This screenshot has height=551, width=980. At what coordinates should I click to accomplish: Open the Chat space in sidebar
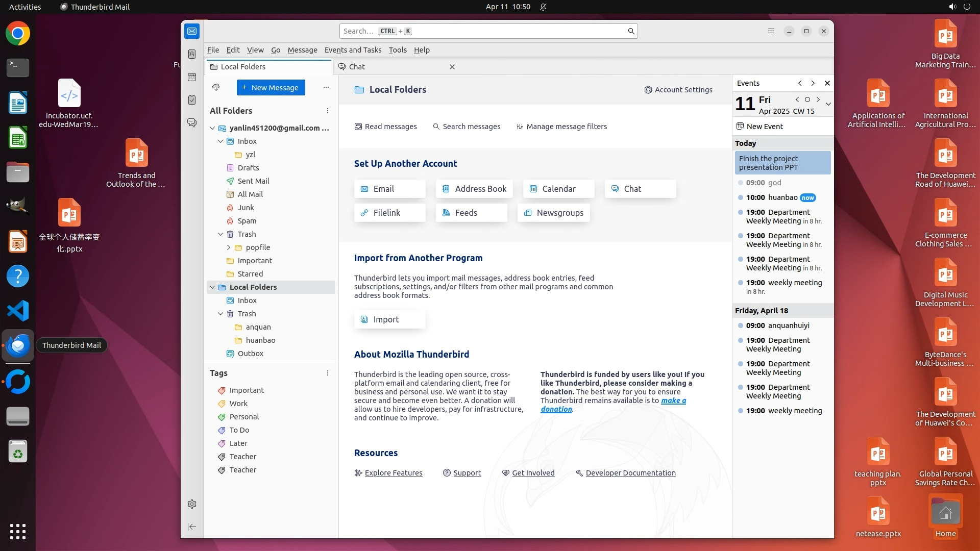[x=192, y=123]
